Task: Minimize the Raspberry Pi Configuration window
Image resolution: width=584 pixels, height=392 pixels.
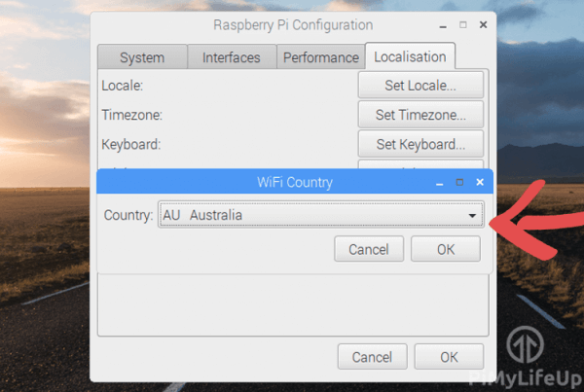Action: [x=445, y=24]
